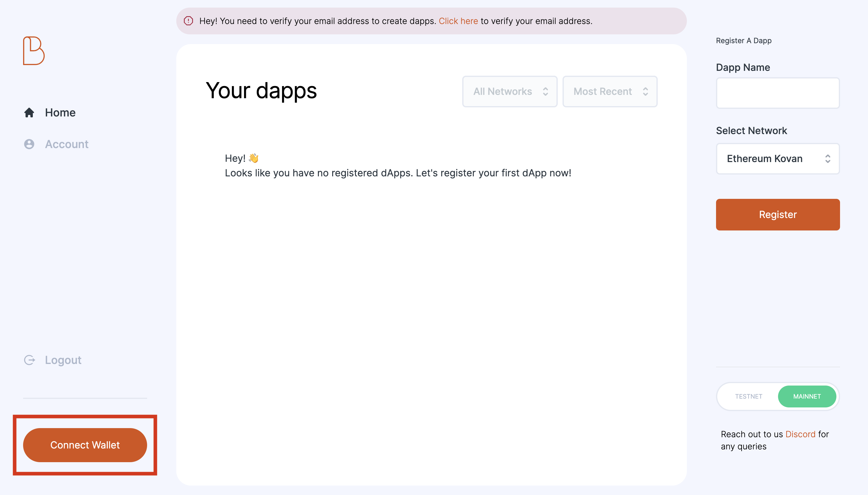Switch toggle to TESTNET
The image size is (868, 495).
tap(749, 396)
